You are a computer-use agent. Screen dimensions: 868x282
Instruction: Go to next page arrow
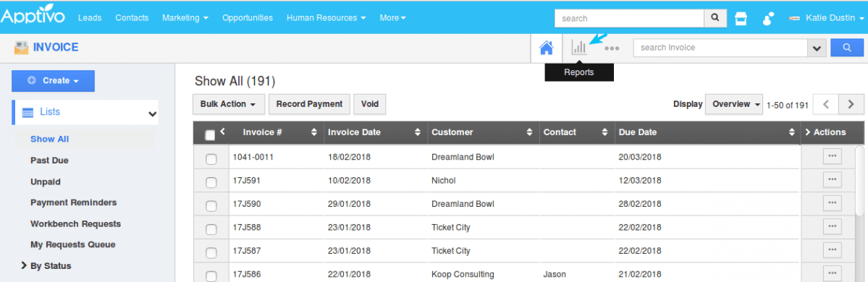pyautogui.click(x=851, y=104)
